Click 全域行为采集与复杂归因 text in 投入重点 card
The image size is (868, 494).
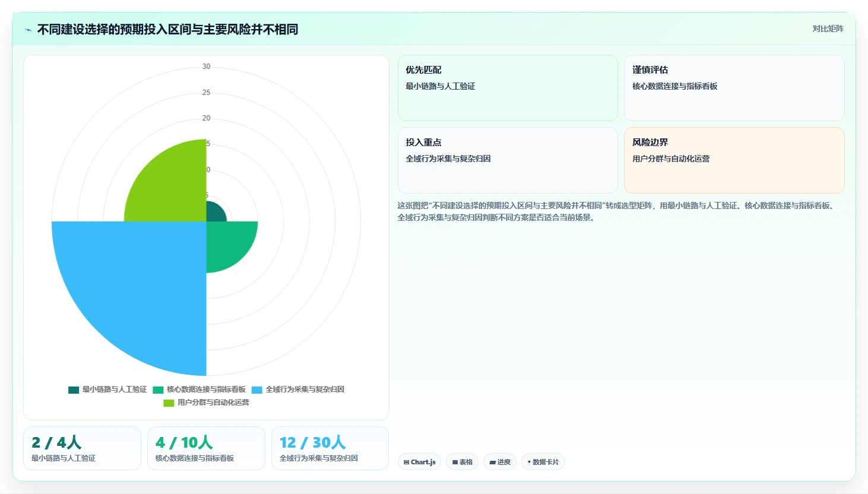(x=448, y=159)
